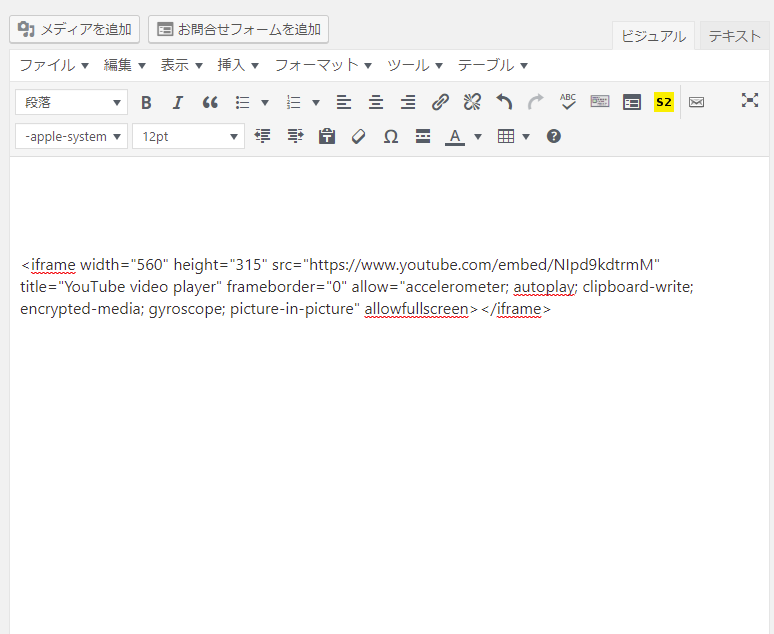Apply bulleted list formatting
This screenshot has height=634, width=774.
coord(242,103)
